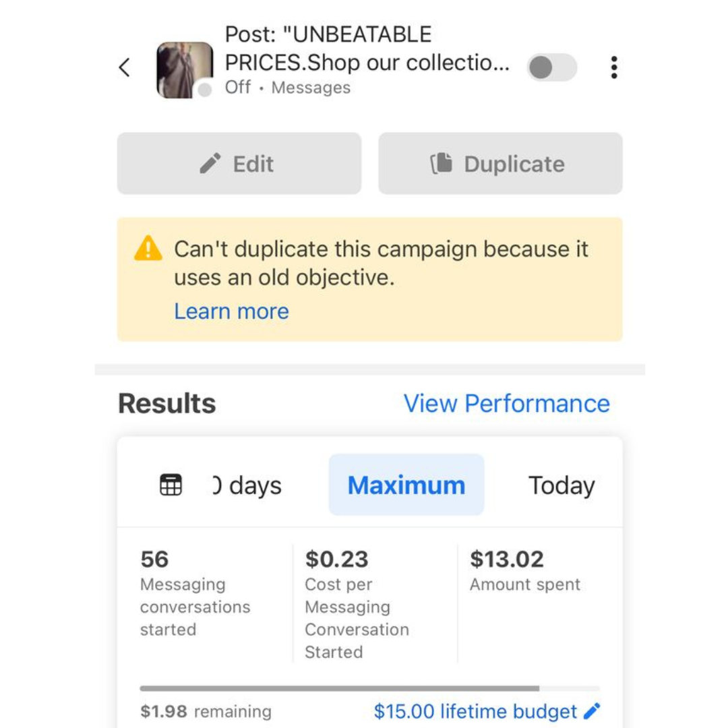Click the pencil icon in Edit button
Screen dimensions: 728x728
click(x=210, y=164)
